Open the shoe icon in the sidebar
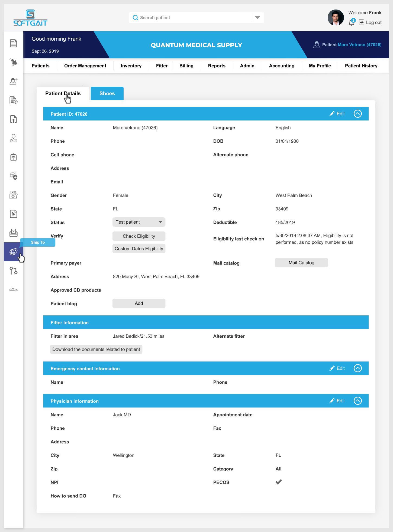Viewport: 393px width, 532px height. point(13,290)
